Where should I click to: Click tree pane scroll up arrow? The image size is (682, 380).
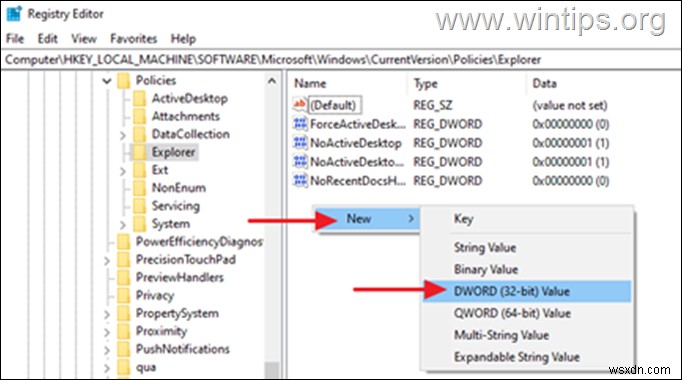[272, 81]
